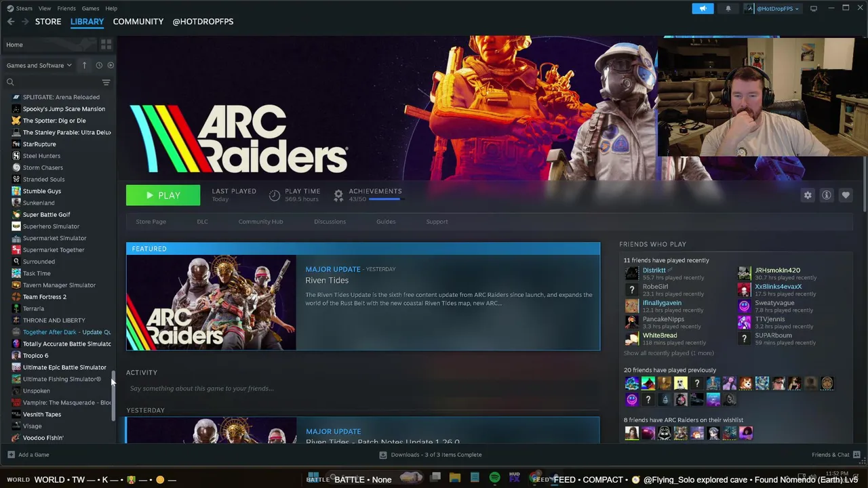Open the Community Hub link
The image size is (868, 488).
pos(260,222)
